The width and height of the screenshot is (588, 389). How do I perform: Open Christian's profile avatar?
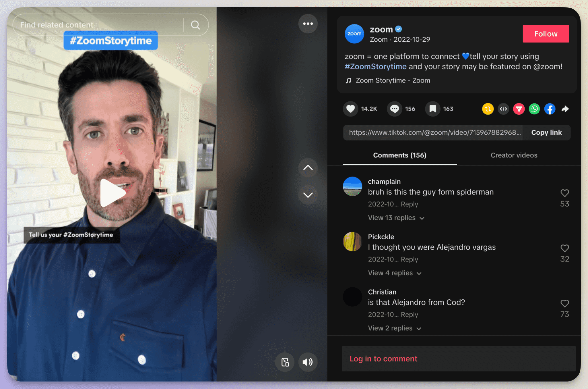[x=352, y=296]
